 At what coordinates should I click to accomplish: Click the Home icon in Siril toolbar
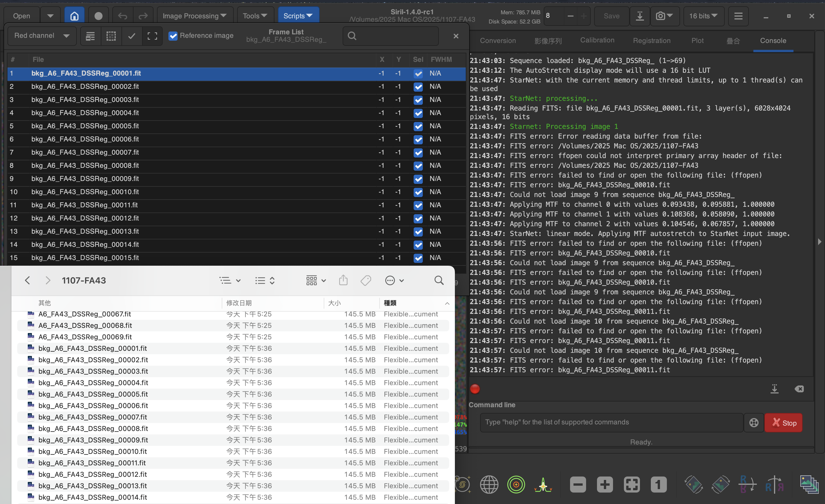click(74, 16)
